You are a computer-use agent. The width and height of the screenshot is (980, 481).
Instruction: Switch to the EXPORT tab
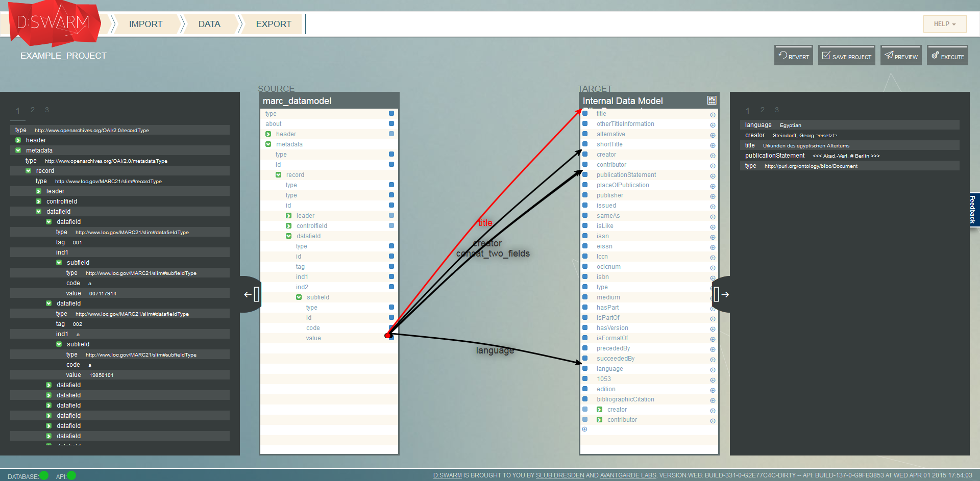tap(273, 23)
